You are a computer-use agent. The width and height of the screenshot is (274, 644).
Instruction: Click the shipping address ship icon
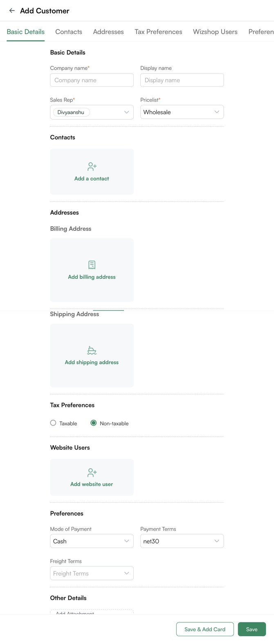pos(91,350)
